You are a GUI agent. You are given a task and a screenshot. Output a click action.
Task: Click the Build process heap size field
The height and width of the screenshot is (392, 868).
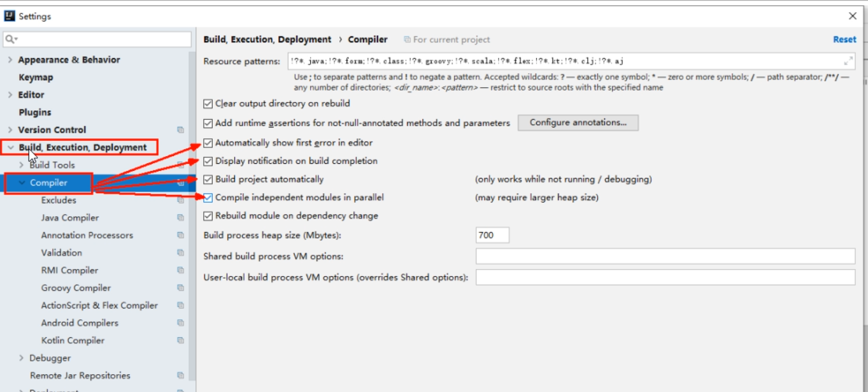[492, 235]
